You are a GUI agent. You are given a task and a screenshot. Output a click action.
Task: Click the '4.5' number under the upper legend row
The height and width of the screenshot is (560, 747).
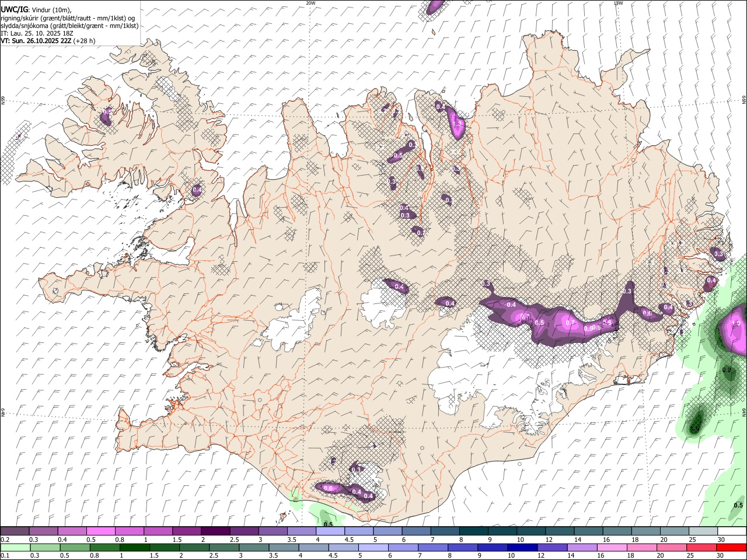[x=349, y=540]
